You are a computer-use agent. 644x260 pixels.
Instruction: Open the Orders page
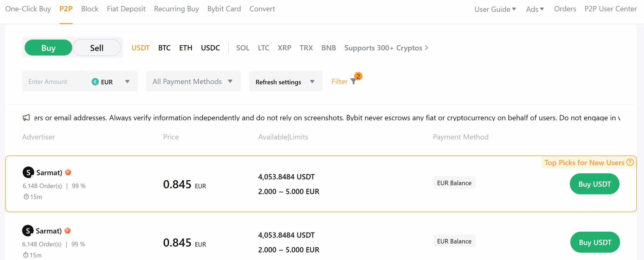click(x=565, y=9)
